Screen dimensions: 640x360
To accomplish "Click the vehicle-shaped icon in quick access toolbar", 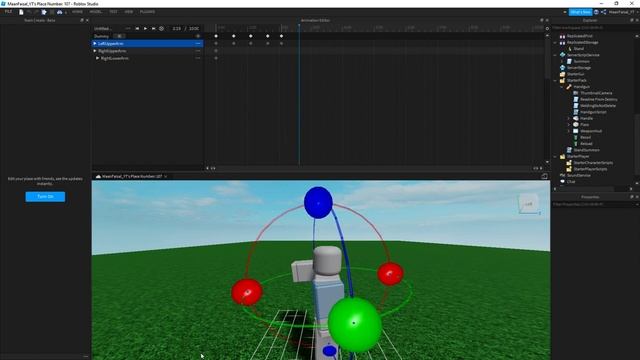I will point(60,12).
